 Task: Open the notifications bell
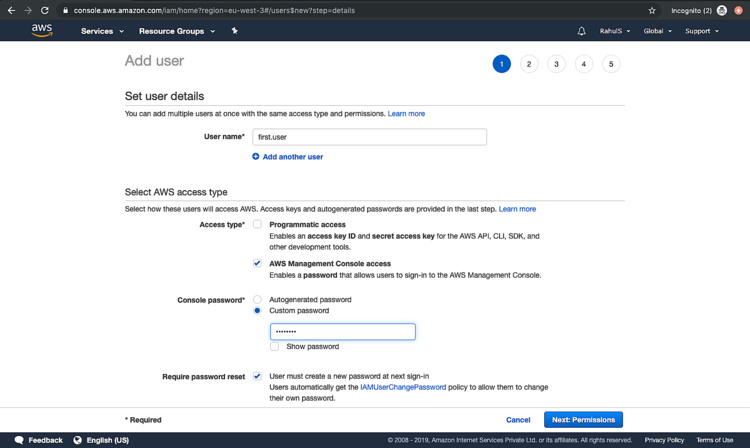pyautogui.click(x=582, y=31)
